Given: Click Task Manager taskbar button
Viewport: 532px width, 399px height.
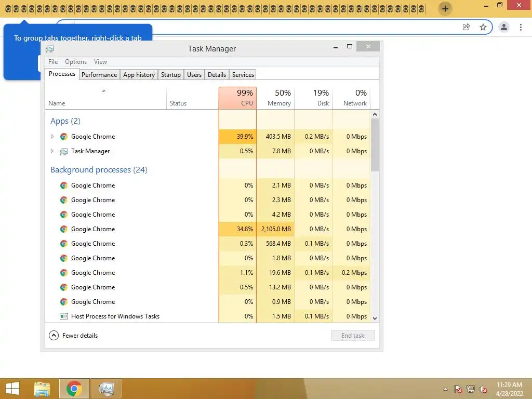Looking at the screenshot, I should click(106, 389).
